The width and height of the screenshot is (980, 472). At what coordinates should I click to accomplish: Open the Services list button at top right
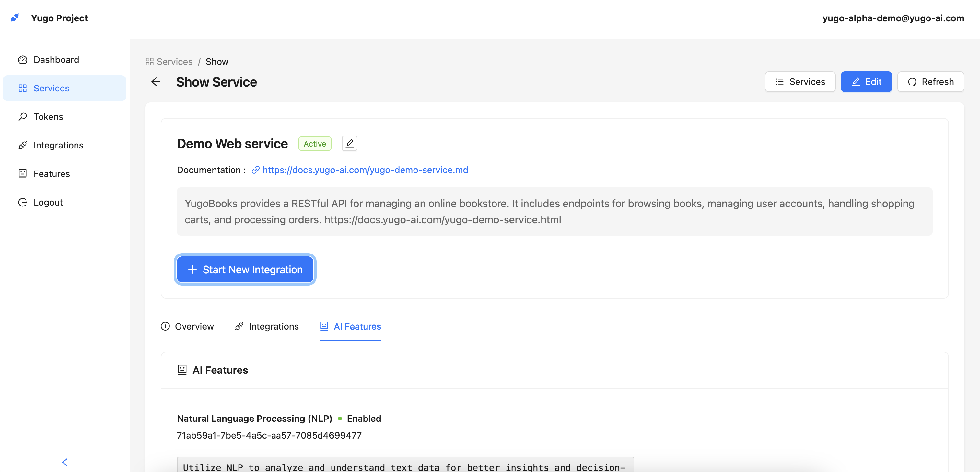pyautogui.click(x=800, y=82)
